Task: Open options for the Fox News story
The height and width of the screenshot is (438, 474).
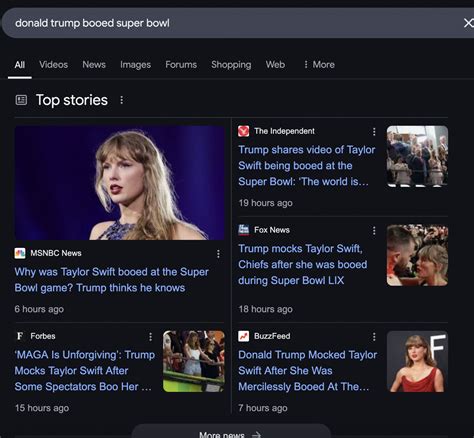Action: point(374,231)
